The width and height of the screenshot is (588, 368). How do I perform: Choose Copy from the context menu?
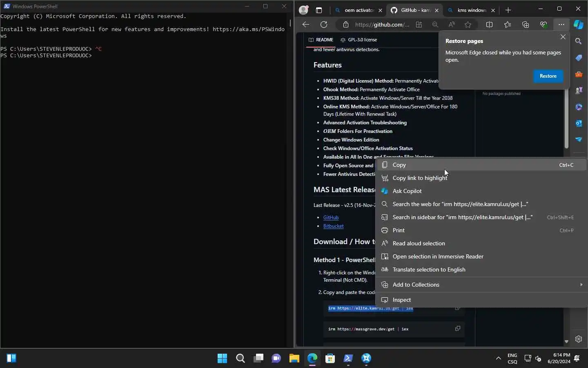tap(481, 165)
